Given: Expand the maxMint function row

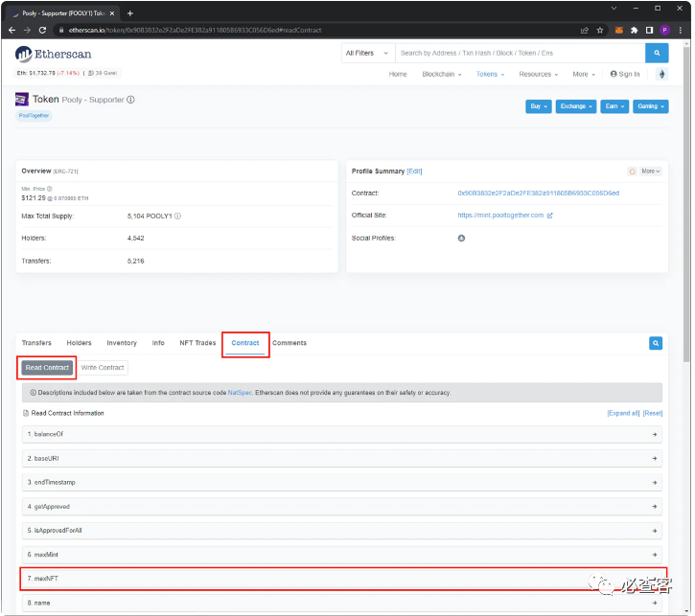Looking at the screenshot, I should (341, 555).
